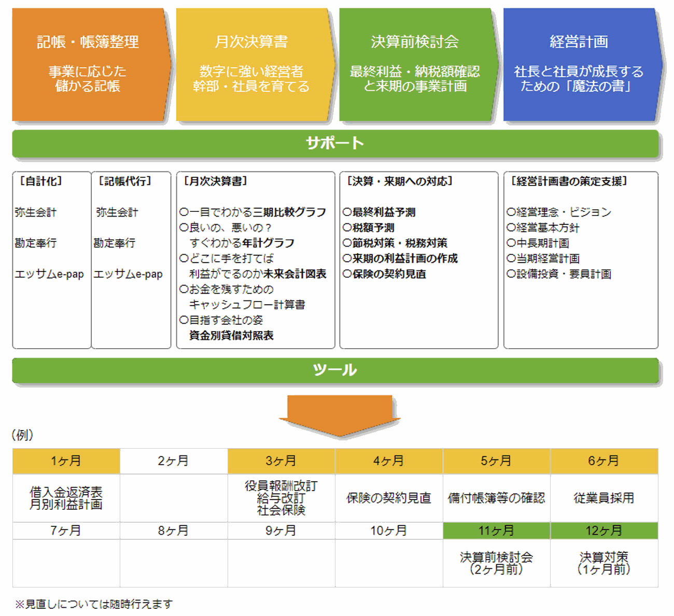
Task: Click the large orange downward arrow
Action: [340, 416]
